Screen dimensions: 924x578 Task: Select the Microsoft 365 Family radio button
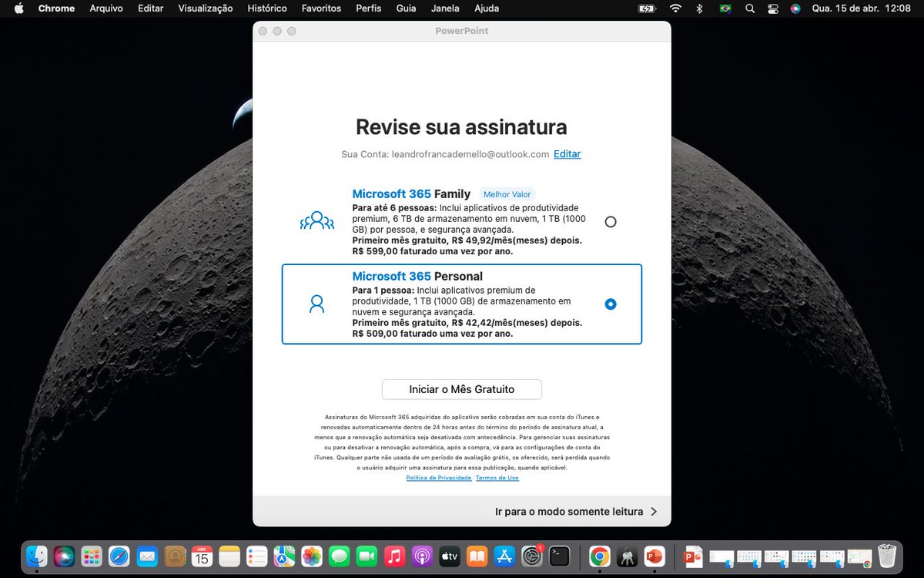tap(611, 222)
